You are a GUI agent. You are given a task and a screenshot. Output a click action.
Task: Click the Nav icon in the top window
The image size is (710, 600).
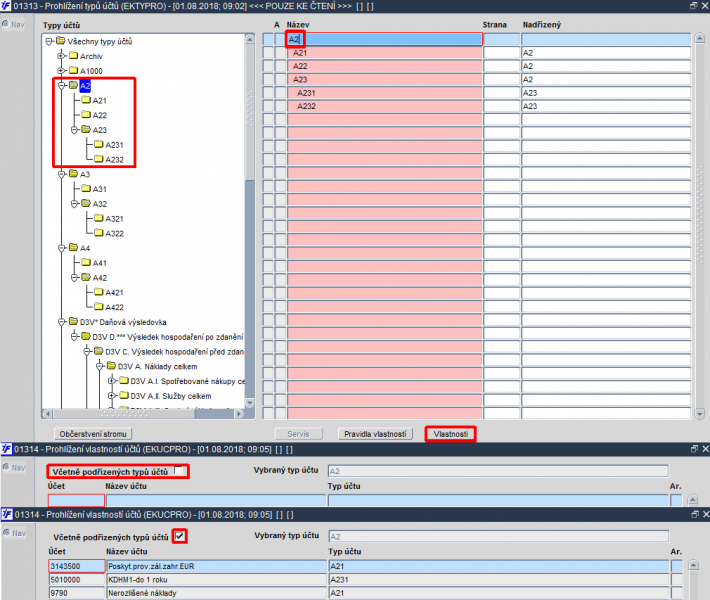pos(5,24)
